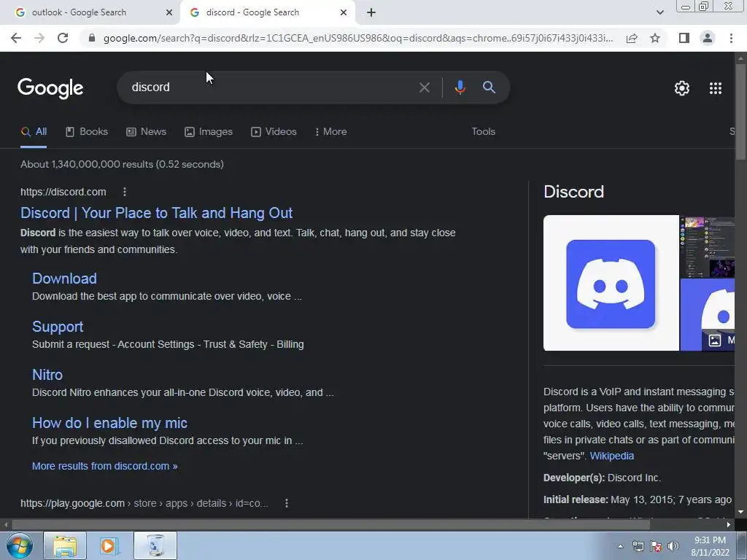View site info via padlock icon

(92, 38)
